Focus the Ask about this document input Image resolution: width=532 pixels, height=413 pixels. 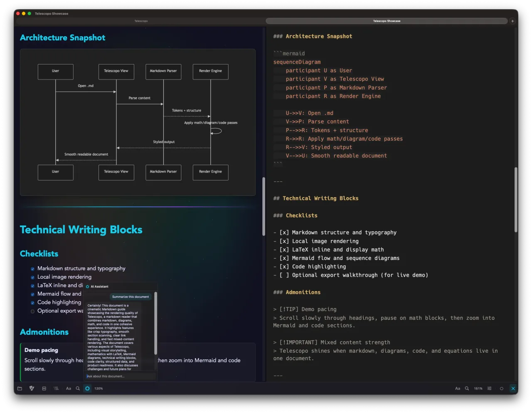click(121, 376)
